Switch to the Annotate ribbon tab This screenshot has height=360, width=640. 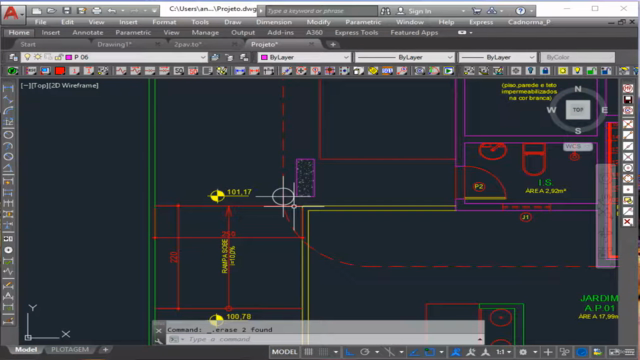[x=88, y=33]
